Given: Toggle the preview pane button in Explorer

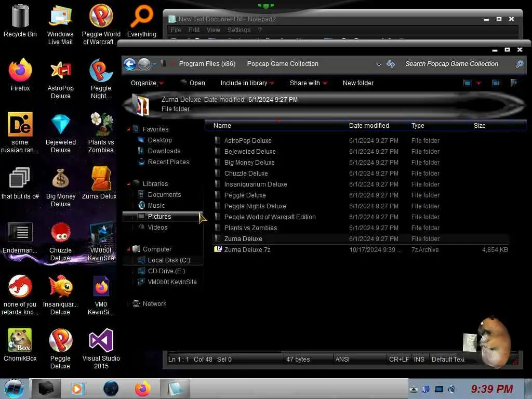Looking at the screenshot, I should pyautogui.click(x=496, y=83).
